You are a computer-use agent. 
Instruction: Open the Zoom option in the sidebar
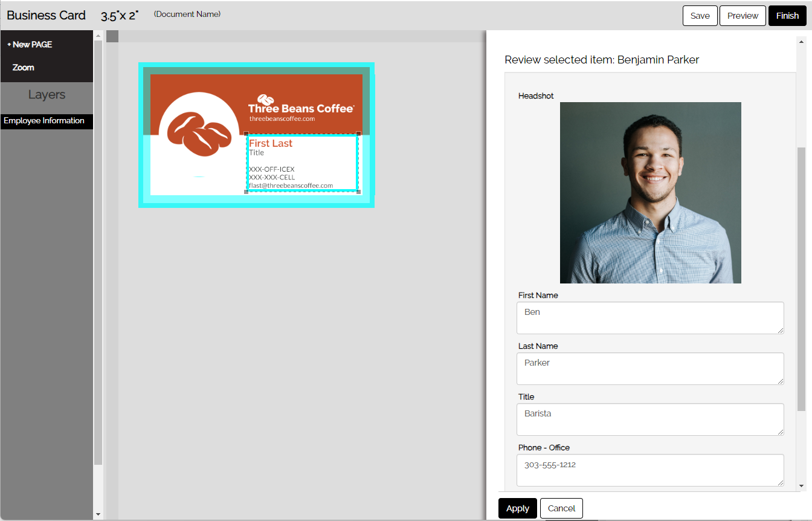[x=23, y=68]
